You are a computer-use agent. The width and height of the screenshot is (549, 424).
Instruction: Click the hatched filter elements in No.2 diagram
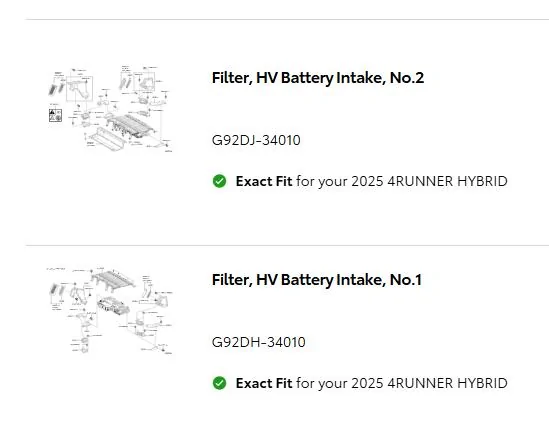click(56, 88)
